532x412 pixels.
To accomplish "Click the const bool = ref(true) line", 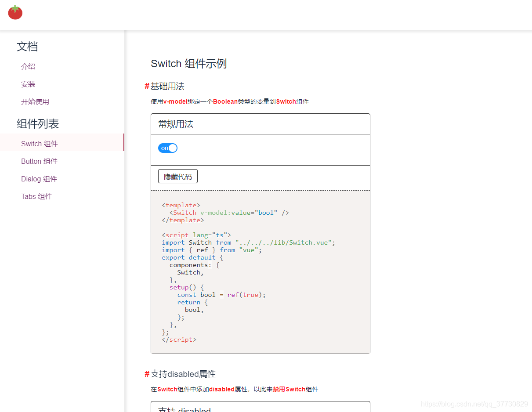I will point(221,295).
